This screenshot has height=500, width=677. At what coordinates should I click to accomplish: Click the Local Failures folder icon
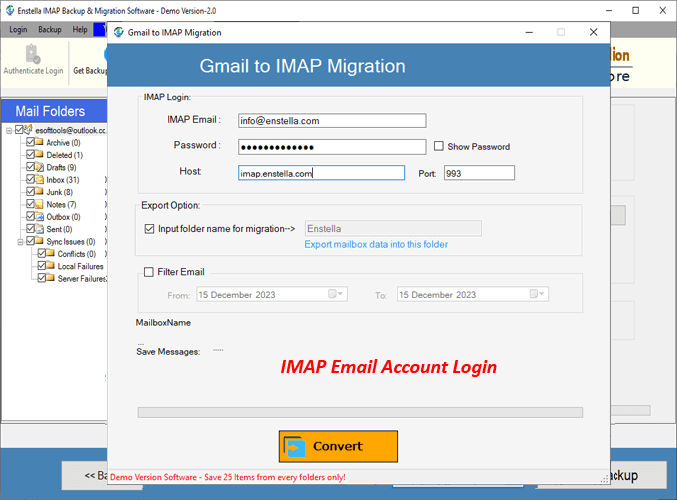[51, 266]
